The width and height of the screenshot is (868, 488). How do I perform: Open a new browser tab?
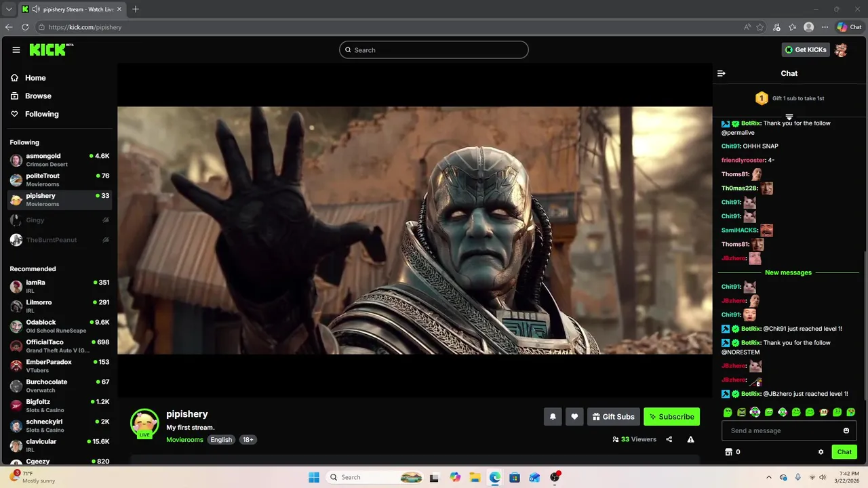coord(136,9)
